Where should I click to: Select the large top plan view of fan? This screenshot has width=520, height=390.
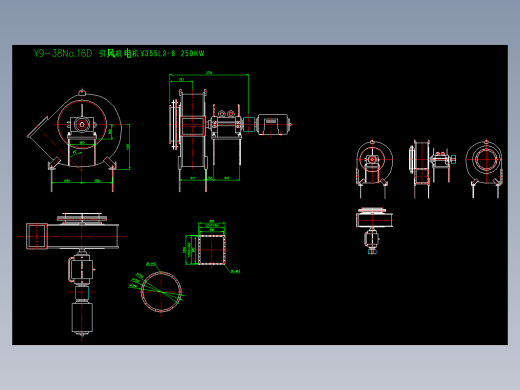point(72,277)
